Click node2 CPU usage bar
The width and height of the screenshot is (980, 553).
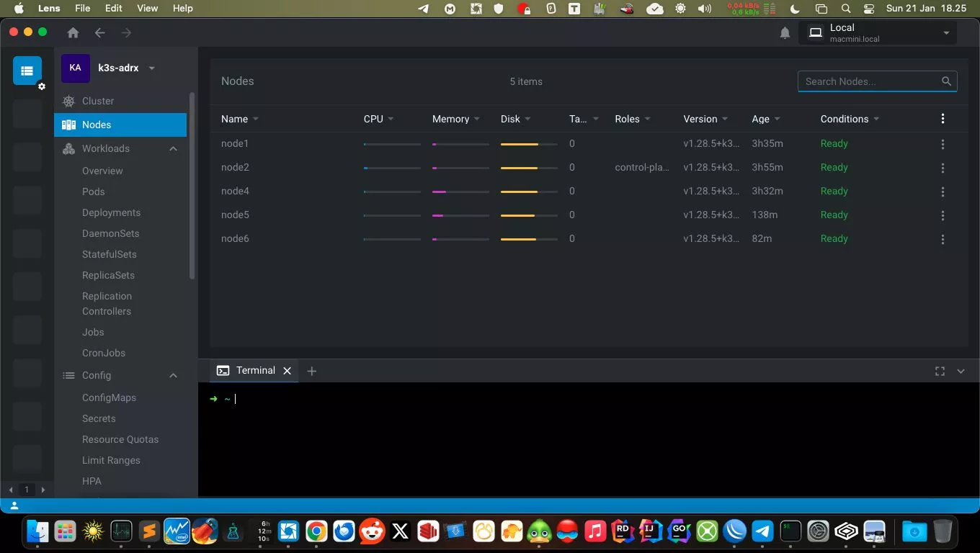(x=392, y=168)
